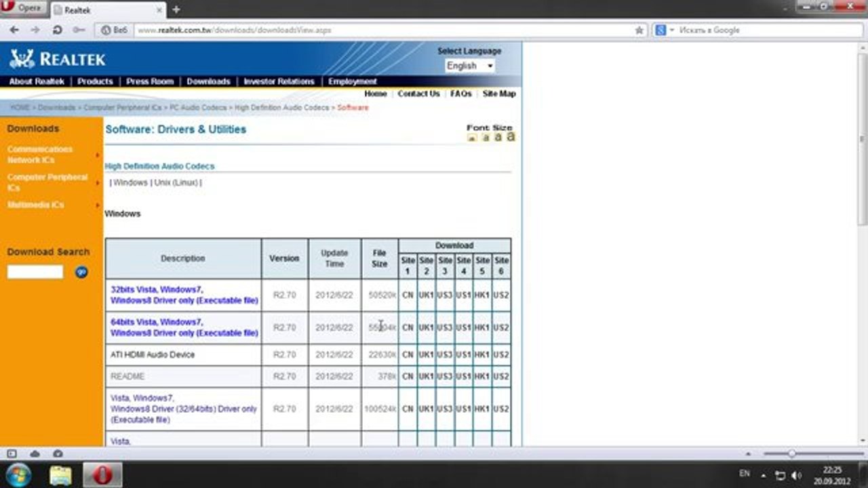Image resolution: width=868 pixels, height=488 pixels.
Task: Click the Download Search input box
Action: point(35,272)
